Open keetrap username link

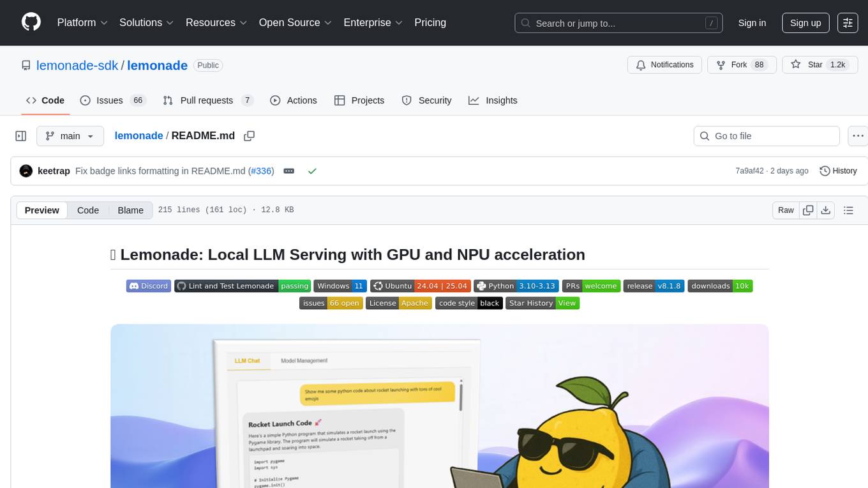(54, 171)
